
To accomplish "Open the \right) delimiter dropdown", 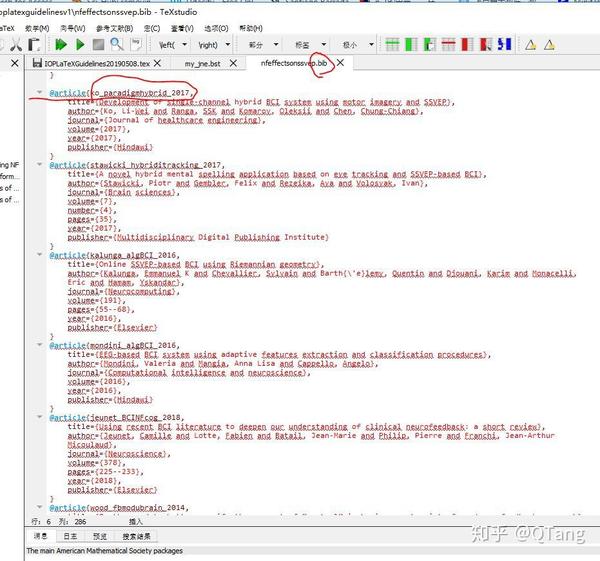I will click(x=228, y=45).
